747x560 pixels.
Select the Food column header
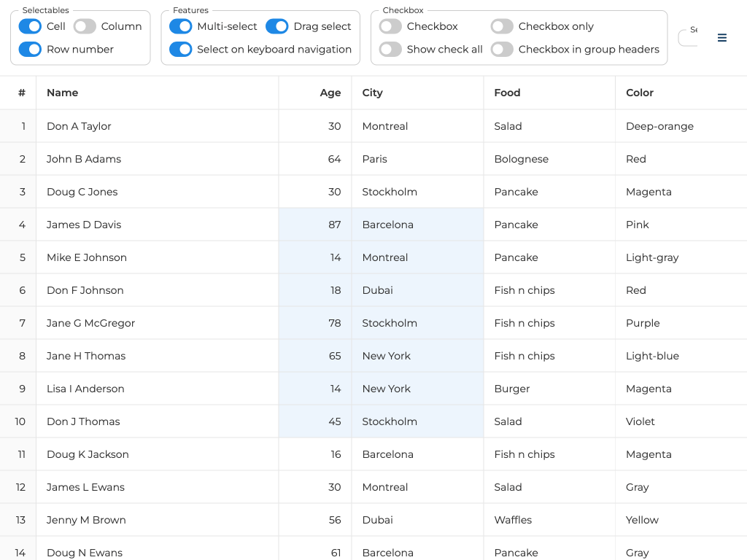point(507,93)
